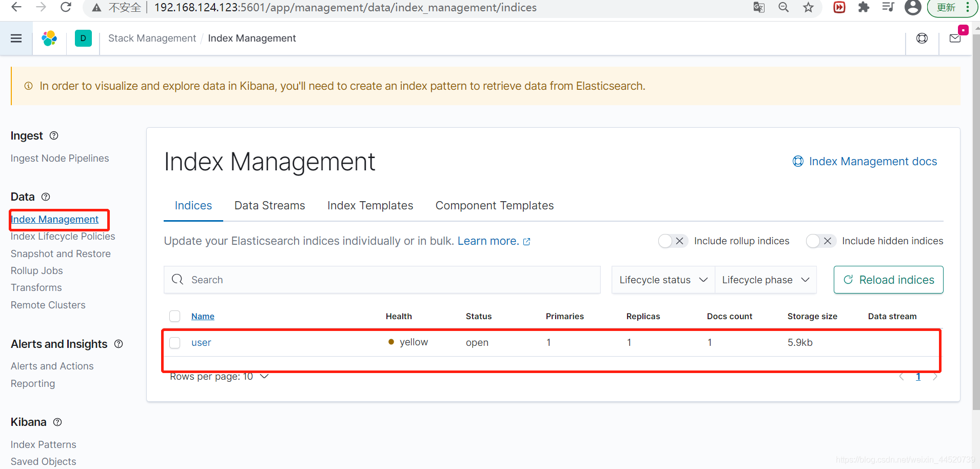Open Ingest Node Pipelines in sidebar
Screen dimensions: 980x469
[x=60, y=158]
